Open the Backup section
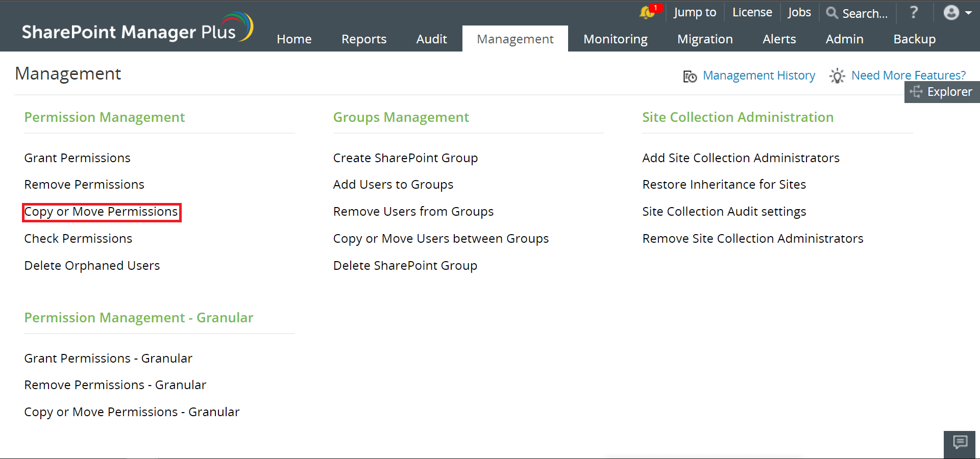This screenshot has width=980, height=459. coord(914,39)
